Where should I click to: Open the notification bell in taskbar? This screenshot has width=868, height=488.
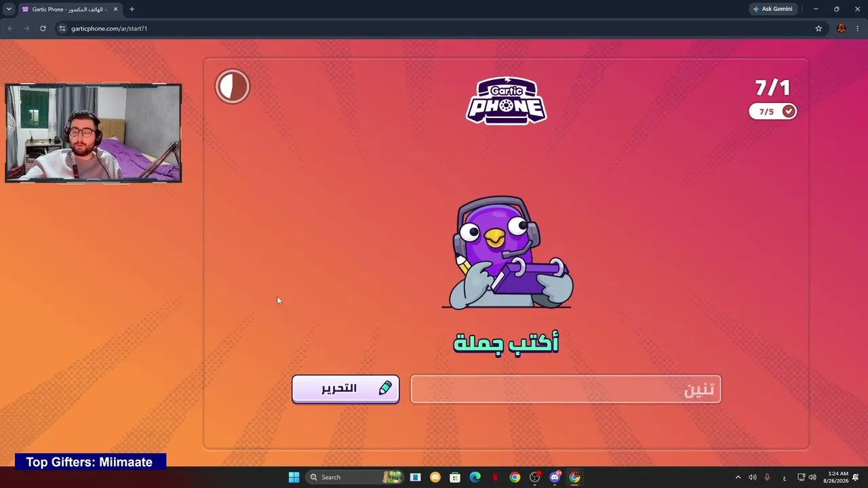tap(856, 477)
